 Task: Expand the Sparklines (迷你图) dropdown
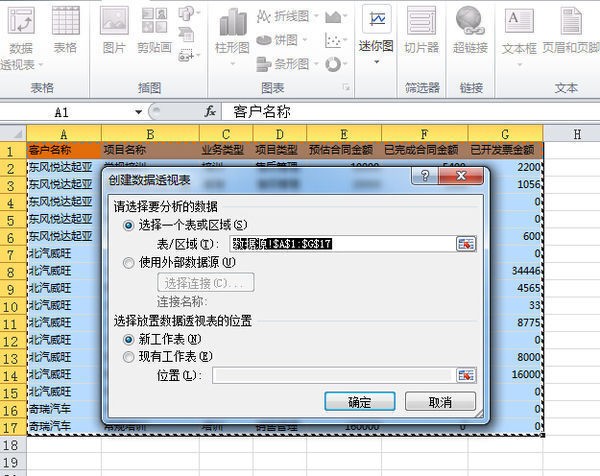pos(376,30)
